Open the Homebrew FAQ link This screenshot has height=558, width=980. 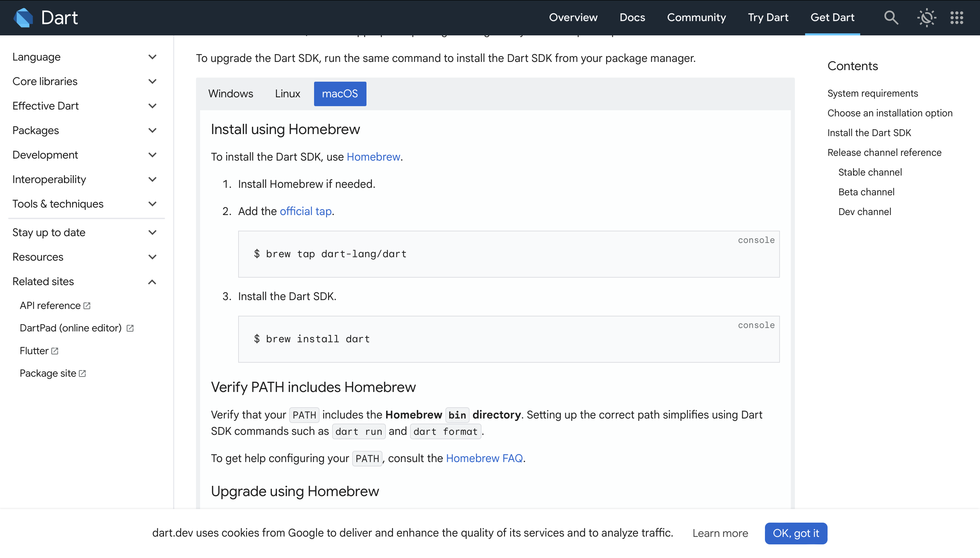[x=484, y=458]
